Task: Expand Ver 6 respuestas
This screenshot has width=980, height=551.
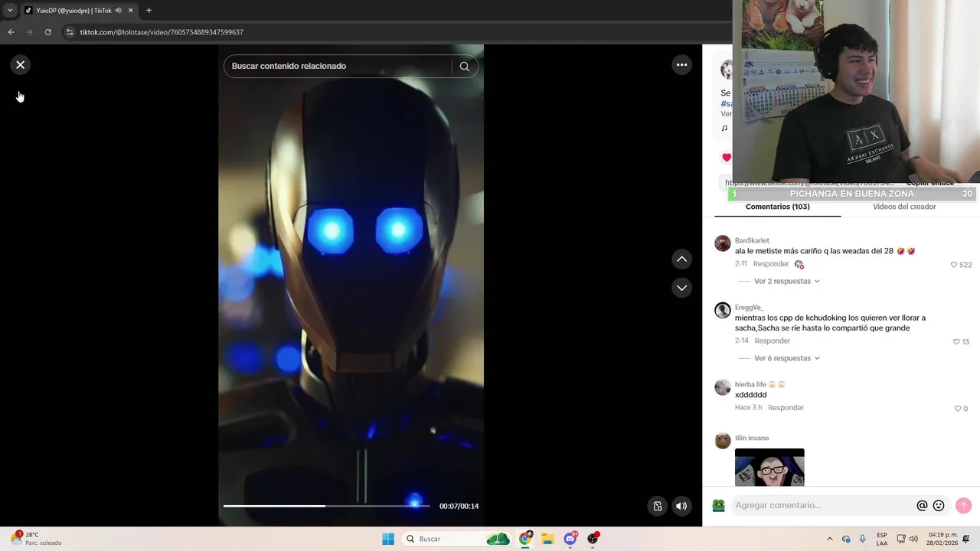Action: coord(786,359)
